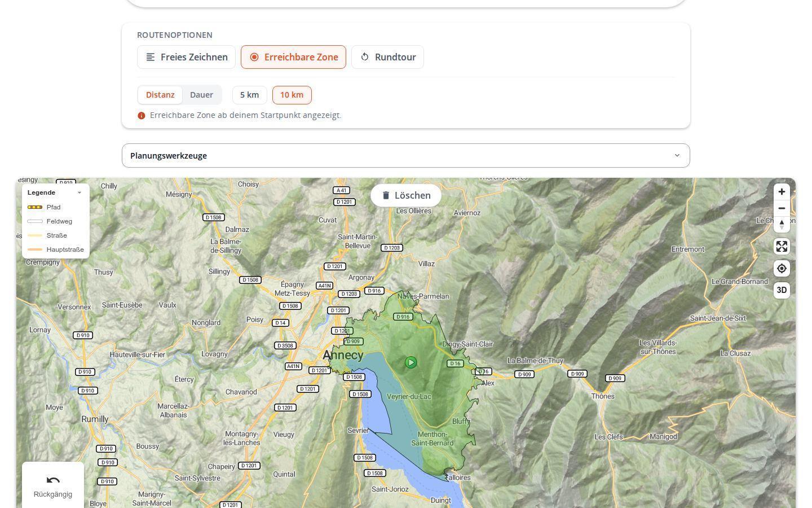This screenshot has width=812, height=508.
Task: Reset map bearing to north
Action: coord(782,225)
